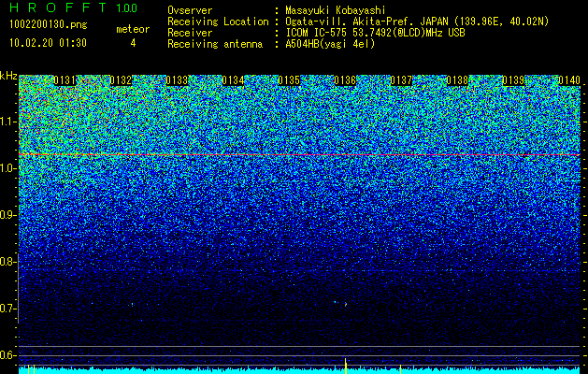Click the Receiver label
Viewport: 588px width, 374px height.
tap(190, 33)
